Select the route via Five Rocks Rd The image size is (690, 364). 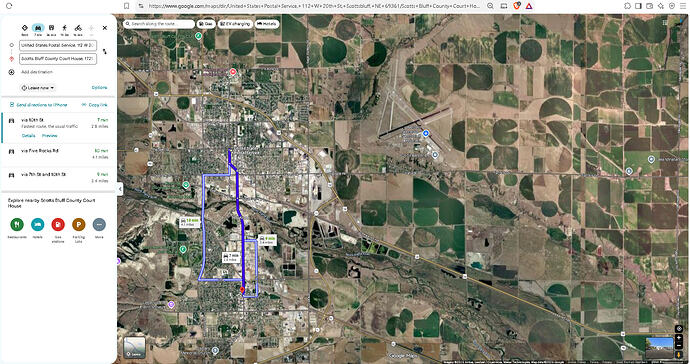(59, 154)
